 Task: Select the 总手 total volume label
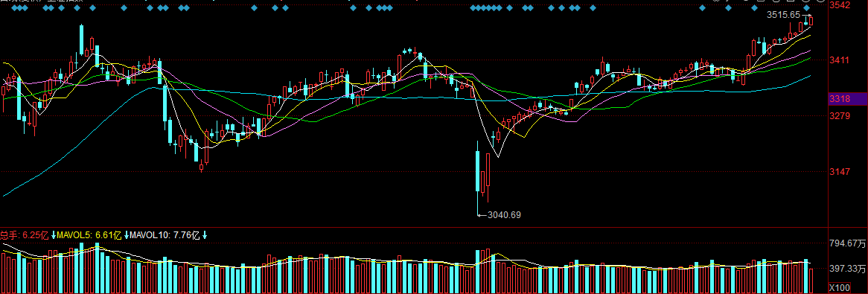point(10,235)
